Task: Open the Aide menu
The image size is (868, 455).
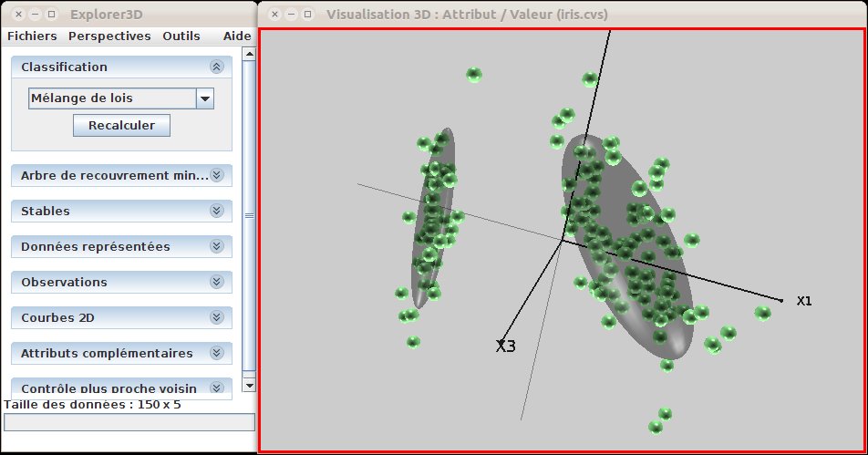Action: (237, 36)
